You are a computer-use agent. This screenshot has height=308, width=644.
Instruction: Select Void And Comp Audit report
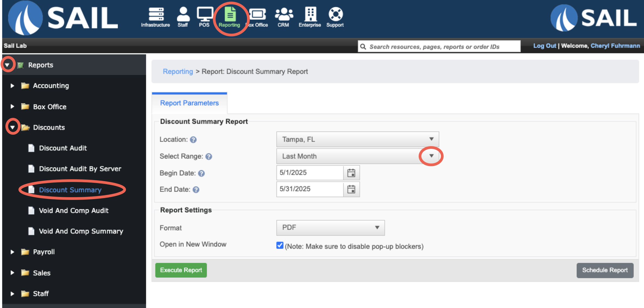(x=74, y=210)
